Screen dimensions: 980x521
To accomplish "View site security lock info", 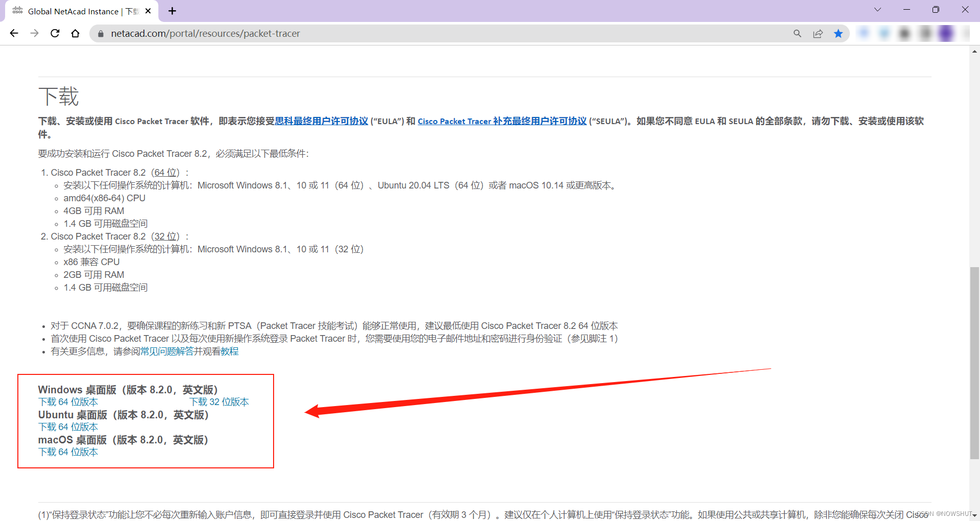I will click(101, 34).
